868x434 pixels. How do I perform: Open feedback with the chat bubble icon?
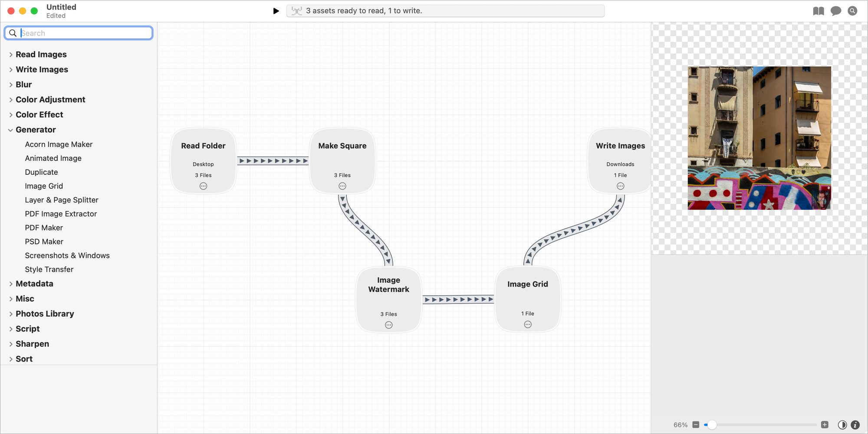(835, 10)
